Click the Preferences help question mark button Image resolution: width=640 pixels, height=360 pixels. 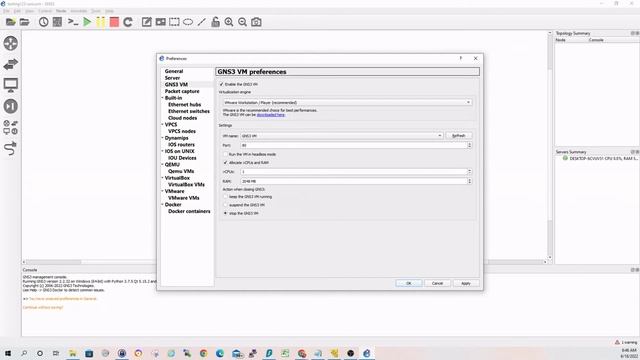461,58
